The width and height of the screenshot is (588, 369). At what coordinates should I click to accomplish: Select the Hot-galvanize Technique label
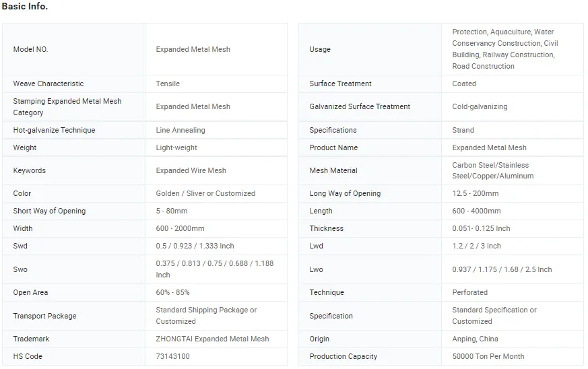click(54, 130)
